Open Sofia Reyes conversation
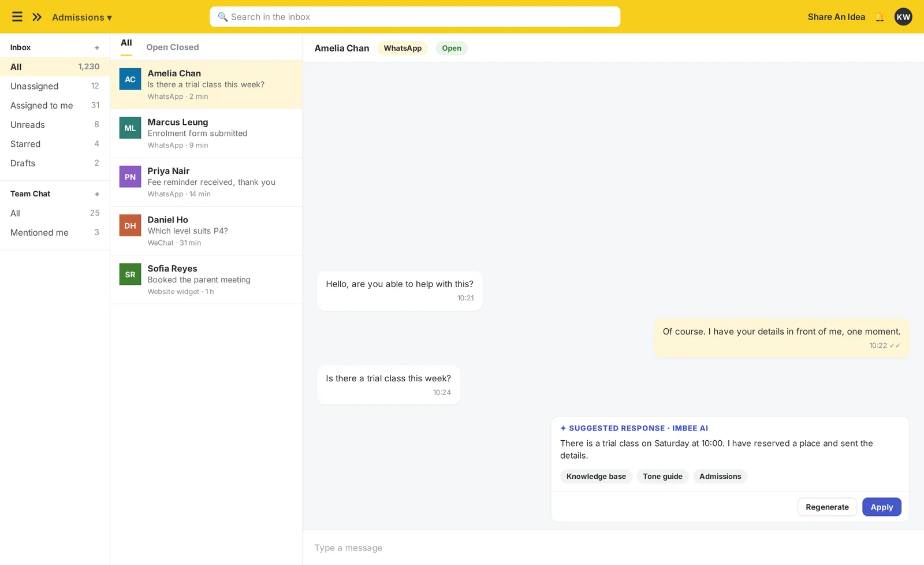The image size is (924, 565). 206,280
